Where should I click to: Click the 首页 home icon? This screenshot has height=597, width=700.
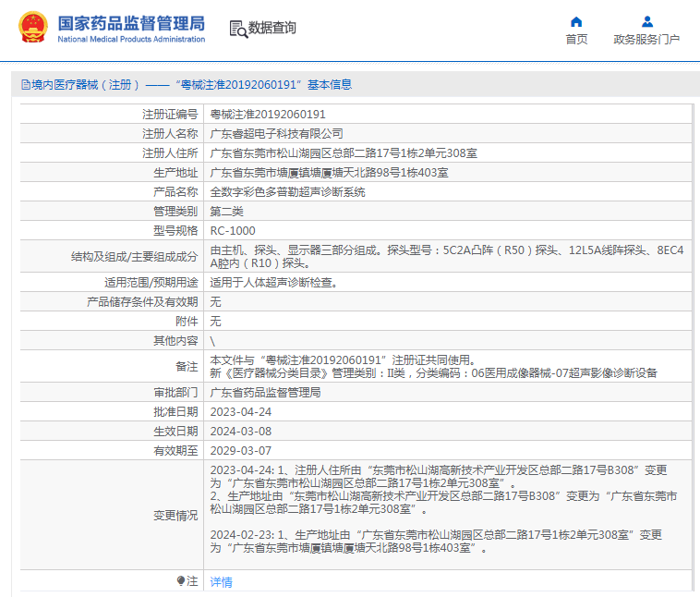pyautogui.click(x=576, y=22)
